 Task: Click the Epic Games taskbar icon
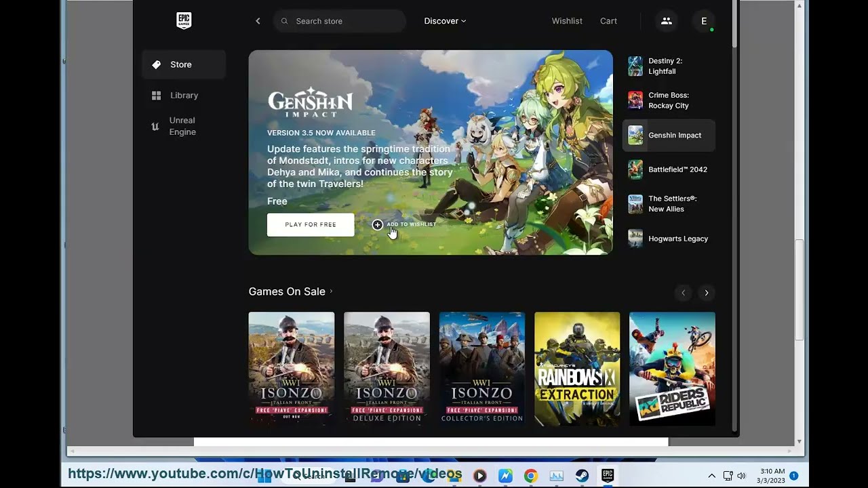pyautogui.click(x=608, y=476)
